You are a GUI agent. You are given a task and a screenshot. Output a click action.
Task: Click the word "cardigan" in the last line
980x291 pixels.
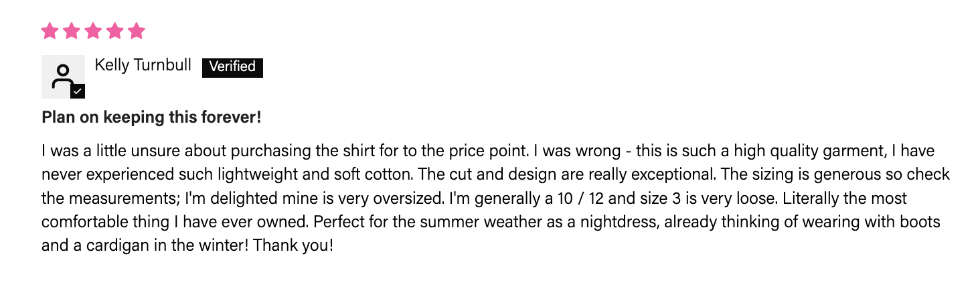click(x=107, y=245)
